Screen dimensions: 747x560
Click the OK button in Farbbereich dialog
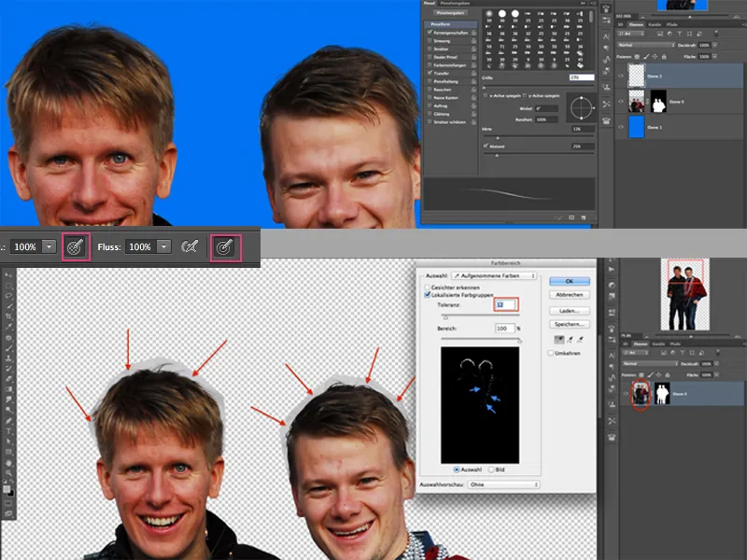tap(568, 280)
